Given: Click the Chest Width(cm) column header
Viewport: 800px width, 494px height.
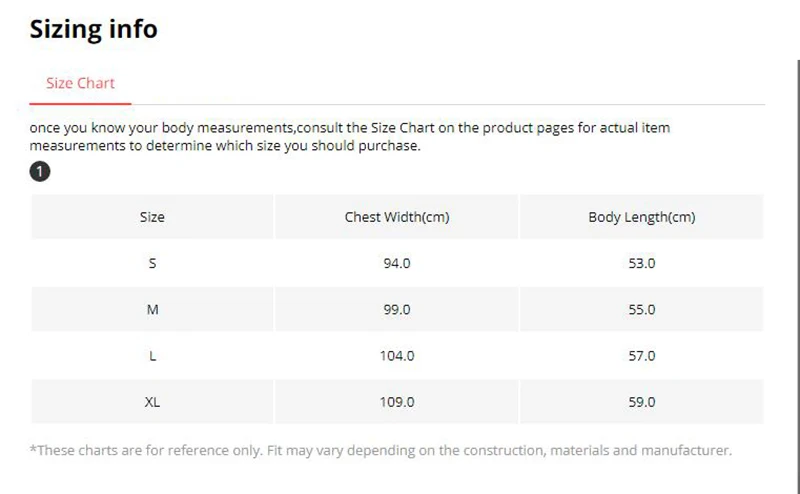Looking at the screenshot, I should tap(397, 217).
